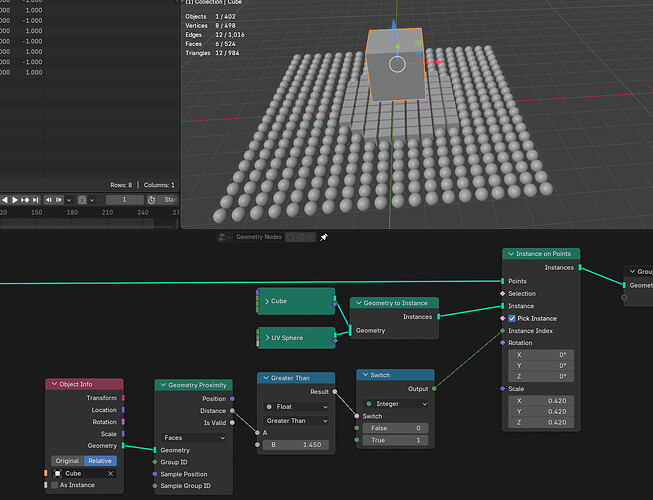
Task: Open the Integer type dropdown in Switch
Action: (396, 404)
